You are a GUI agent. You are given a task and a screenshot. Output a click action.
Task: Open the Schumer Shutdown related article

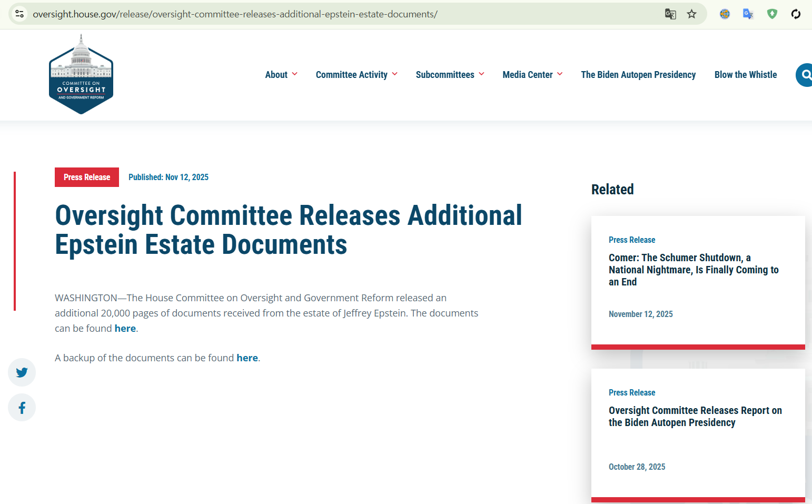click(694, 270)
